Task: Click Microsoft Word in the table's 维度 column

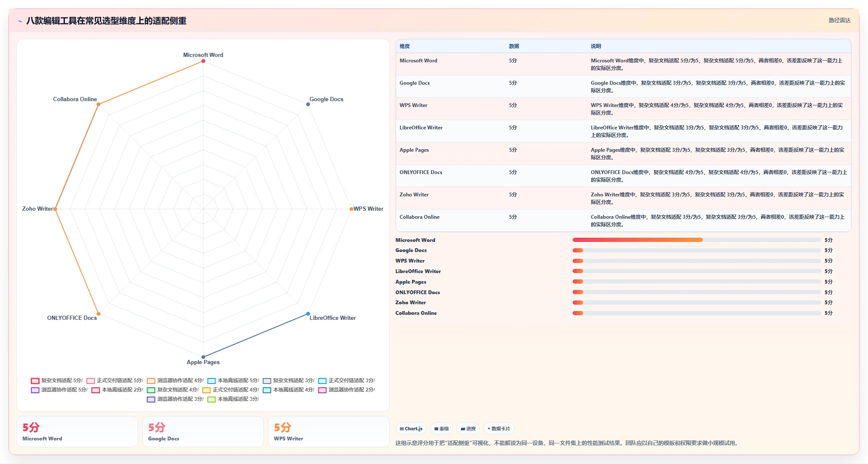Action: click(x=418, y=61)
